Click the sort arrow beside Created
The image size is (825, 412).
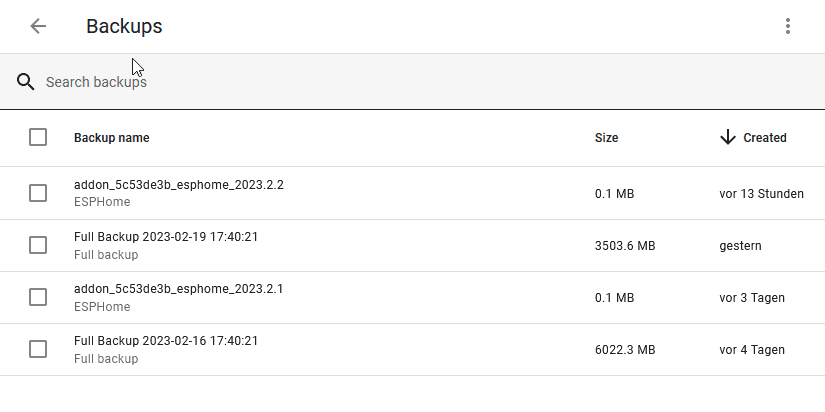pos(728,137)
